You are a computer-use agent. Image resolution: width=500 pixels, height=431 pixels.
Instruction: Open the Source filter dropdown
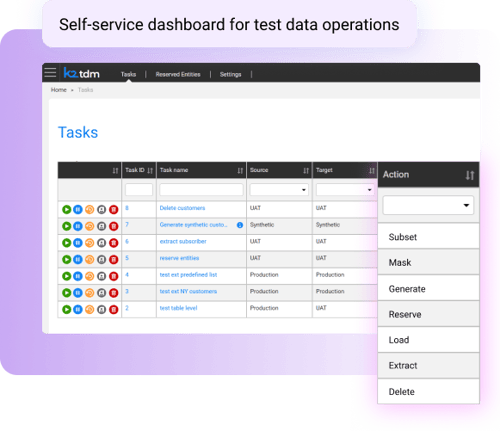(x=279, y=190)
